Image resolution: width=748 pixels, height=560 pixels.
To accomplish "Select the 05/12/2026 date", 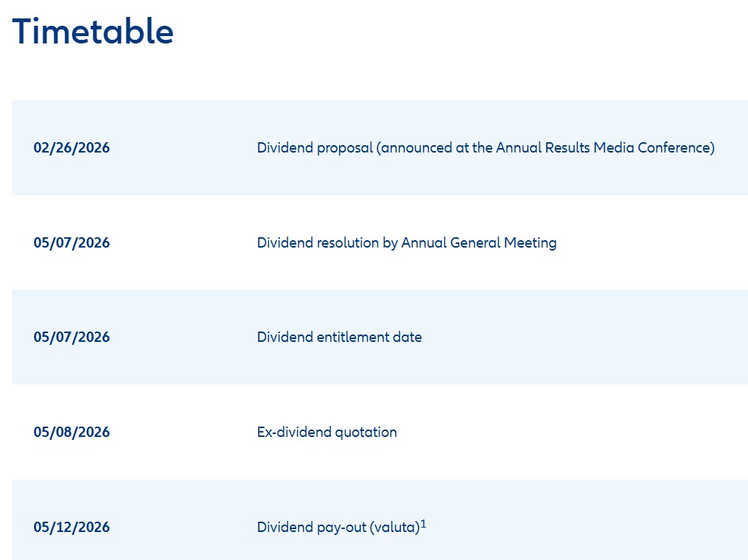I will 71,528.
